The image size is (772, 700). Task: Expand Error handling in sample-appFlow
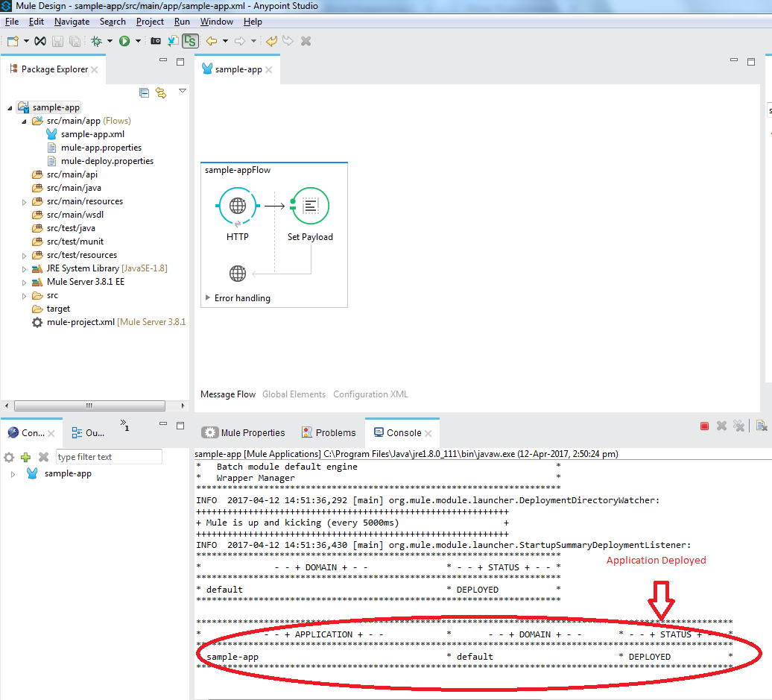209,297
